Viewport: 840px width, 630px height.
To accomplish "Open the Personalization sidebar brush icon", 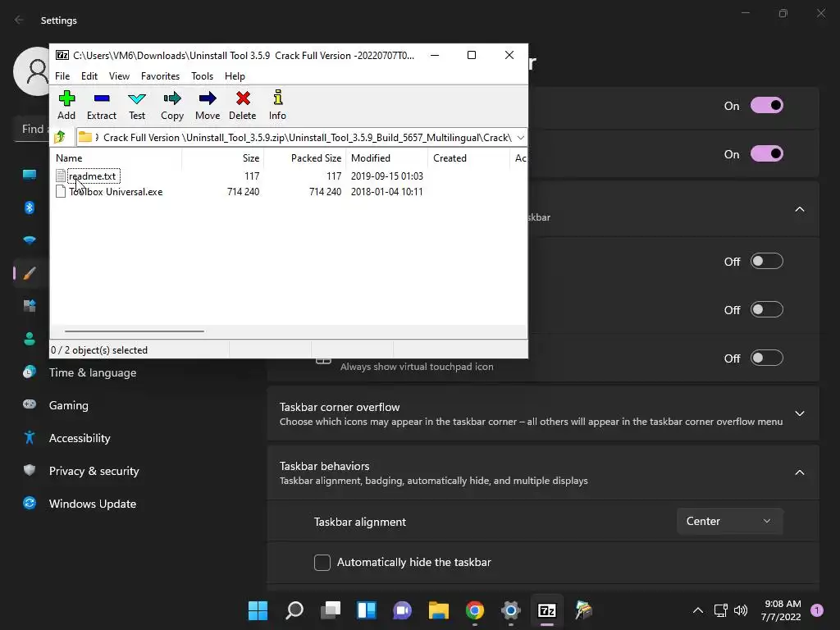I will [x=30, y=273].
